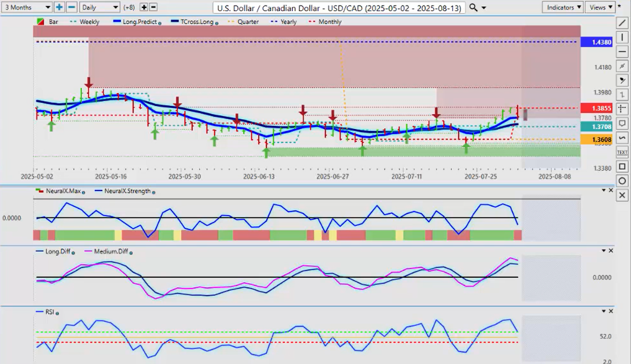Viewport: 631px width, 364px height.
Task: Close the RSI indicator panel
Action: [611, 310]
